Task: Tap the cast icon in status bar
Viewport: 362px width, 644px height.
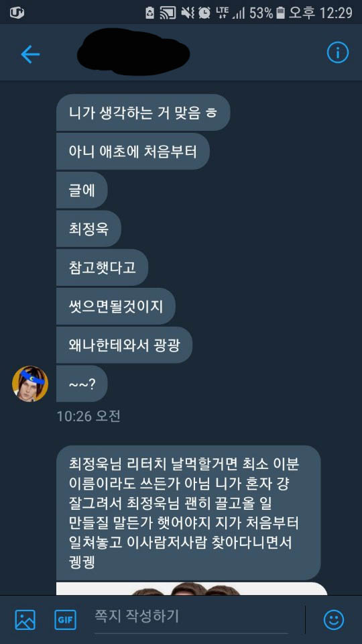Action: (167, 13)
